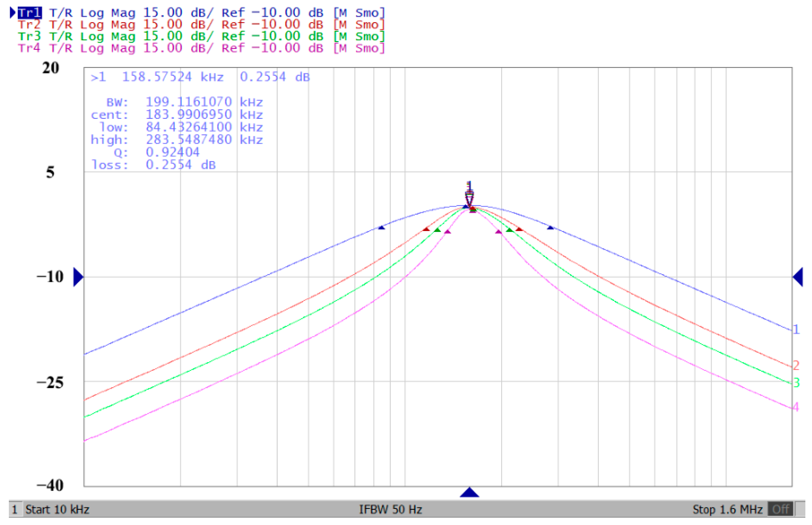Image resolution: width=812 pixels, height=525 pixels.
Task: Toggle the Off indicator in the status bar
Action: pyautogui.click(x=780, y=509)
